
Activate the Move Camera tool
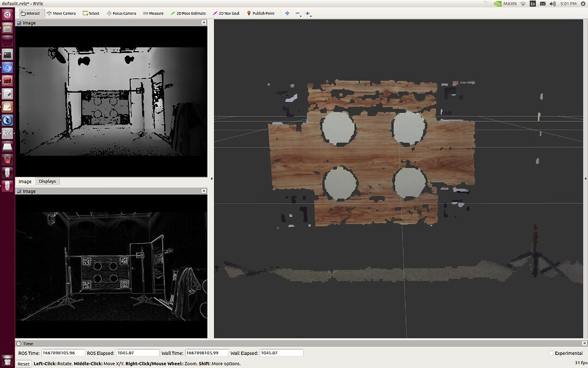(61, 13)
